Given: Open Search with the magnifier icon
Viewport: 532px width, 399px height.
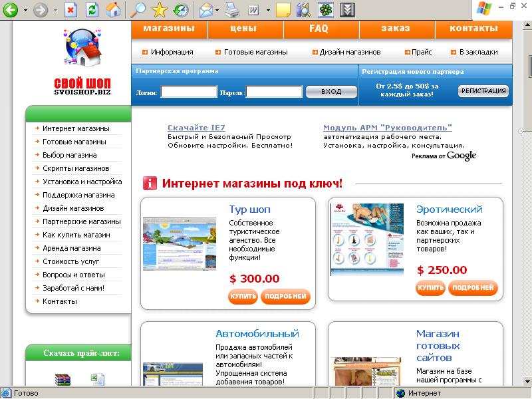Looking at the screenshot, I should click(x=137, y=10).
